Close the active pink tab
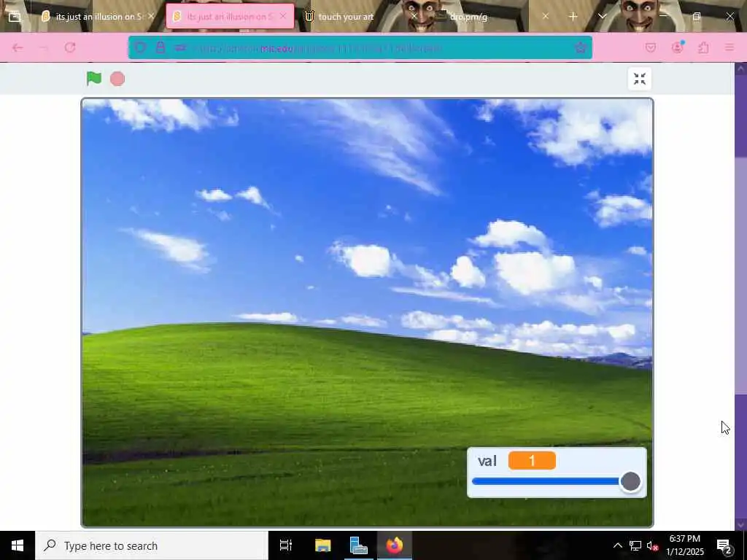Viewport: 747px width, 560px height. tap(283, 16)
